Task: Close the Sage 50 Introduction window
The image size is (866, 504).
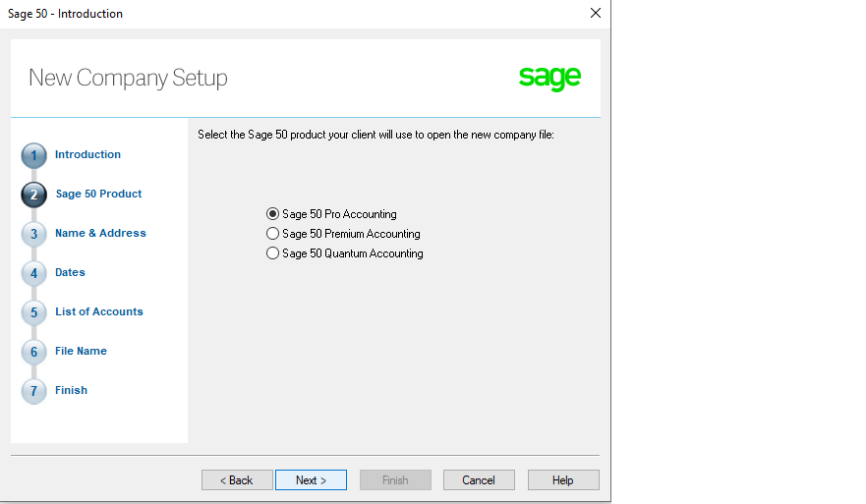Action: pos(596,13)
